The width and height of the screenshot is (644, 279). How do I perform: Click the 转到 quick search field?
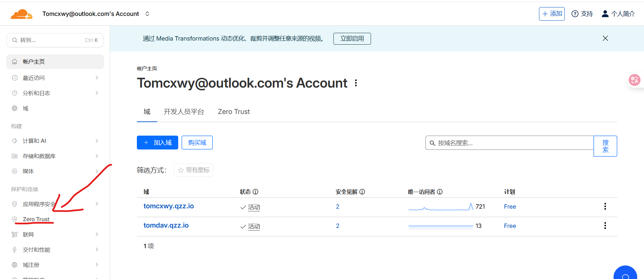coord(55,40)
